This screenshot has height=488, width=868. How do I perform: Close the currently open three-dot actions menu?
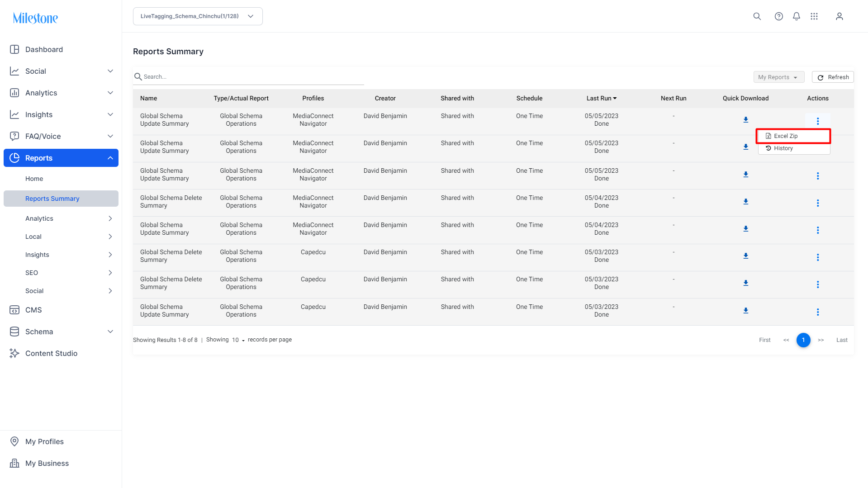(x=818, y=121)
